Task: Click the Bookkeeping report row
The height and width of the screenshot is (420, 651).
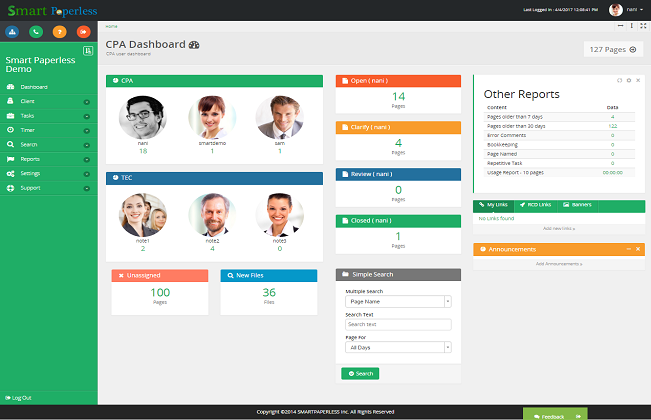Action: pyautogui.click(x=560, y=145)
